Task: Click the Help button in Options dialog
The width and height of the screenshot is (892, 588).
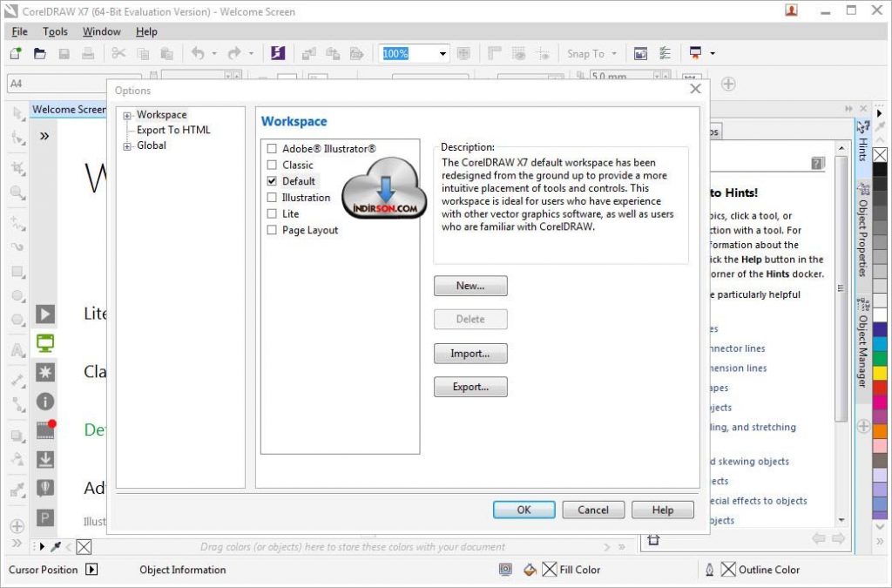Action: coord(663,510)
